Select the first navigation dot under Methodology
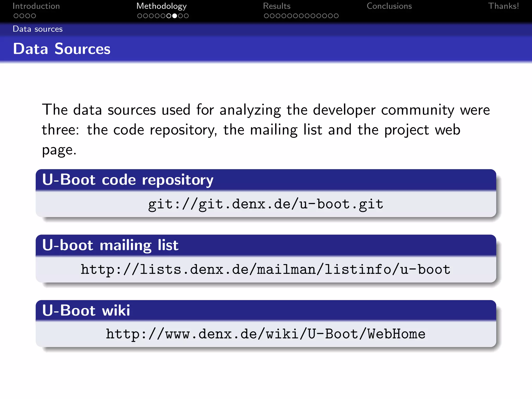This screenshot has width=532, height=399. click(139, 16)
